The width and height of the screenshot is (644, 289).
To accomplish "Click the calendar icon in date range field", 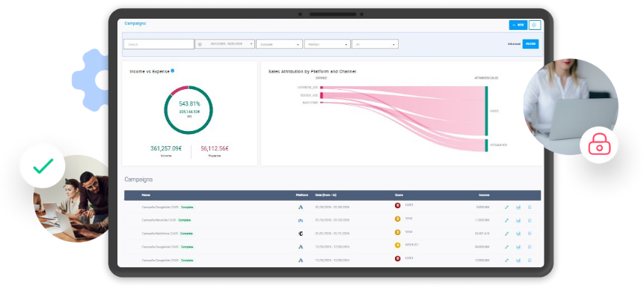I will [x=200, y=44].
